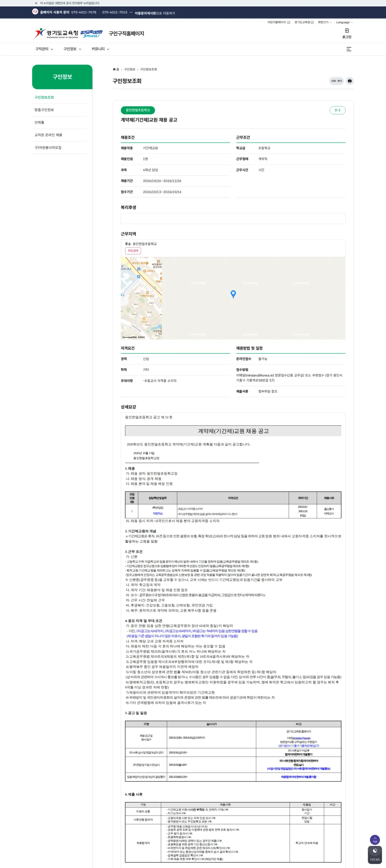386x868 pixels.
Task: Click the phone number 070-4021-7015
Action: coord(115,12)
